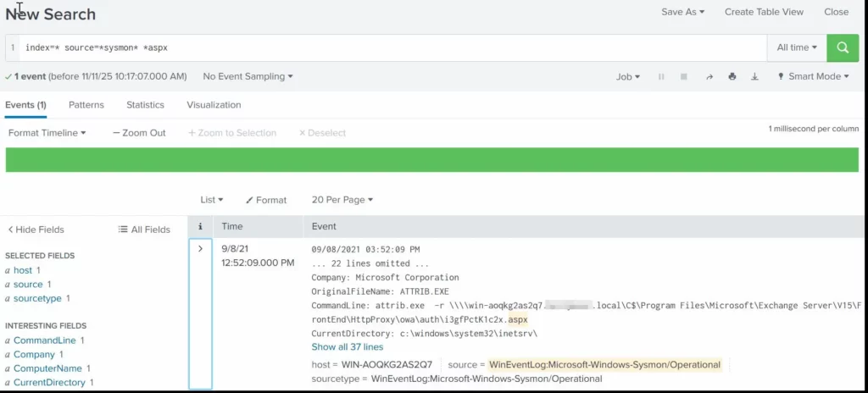
Task: Open the Save As dropdown
Action: pos(682,12)
